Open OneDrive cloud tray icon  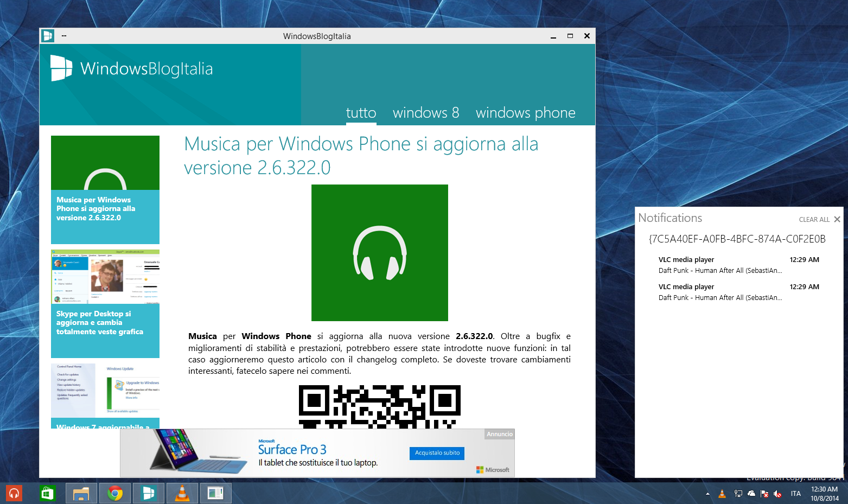(751, 494)
